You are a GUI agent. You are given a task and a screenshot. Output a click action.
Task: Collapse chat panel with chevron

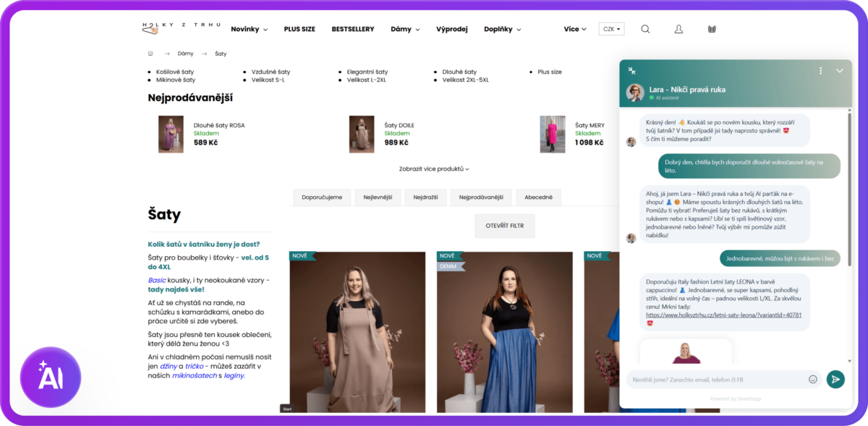[x=839, y=71]
